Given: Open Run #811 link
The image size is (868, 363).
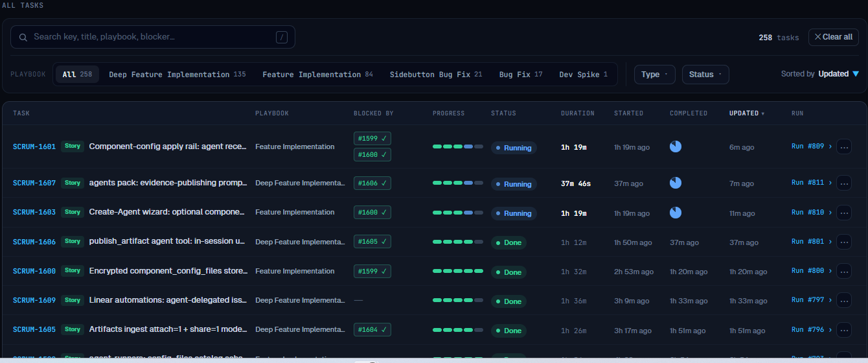Looking at the screenshot, I should pyautogui.click(x=812, y=183).
